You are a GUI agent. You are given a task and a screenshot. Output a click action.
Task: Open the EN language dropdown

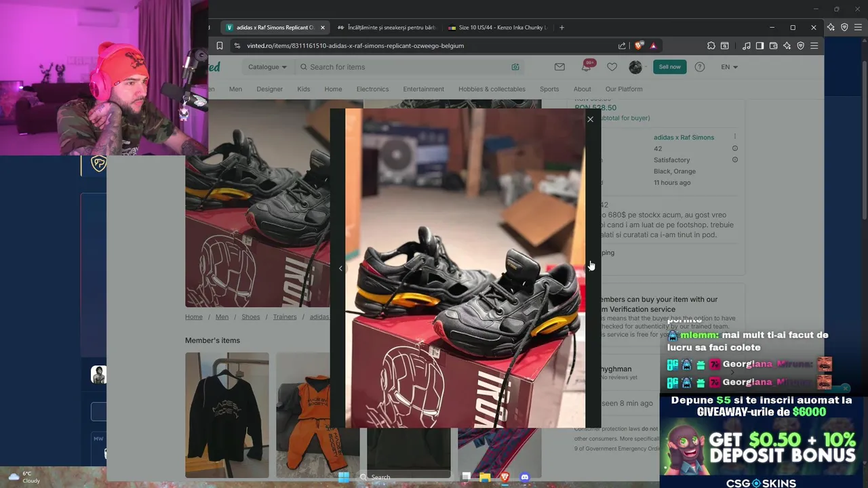point(730,67)
